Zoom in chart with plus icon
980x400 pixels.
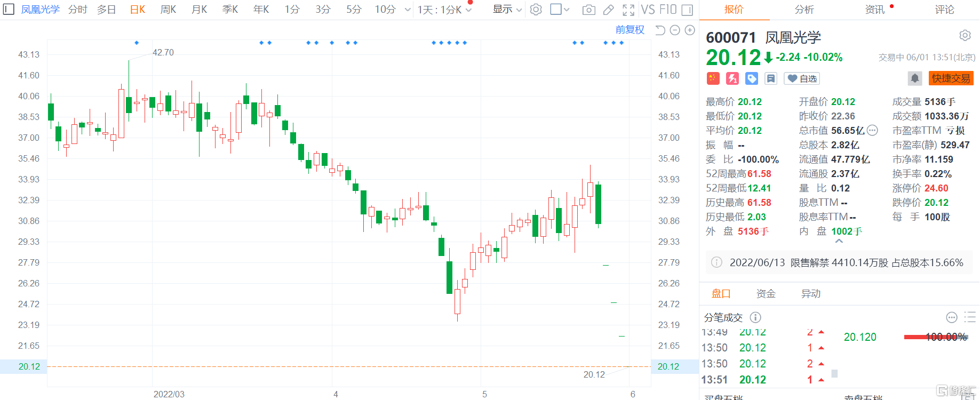(x=690, y=30)
